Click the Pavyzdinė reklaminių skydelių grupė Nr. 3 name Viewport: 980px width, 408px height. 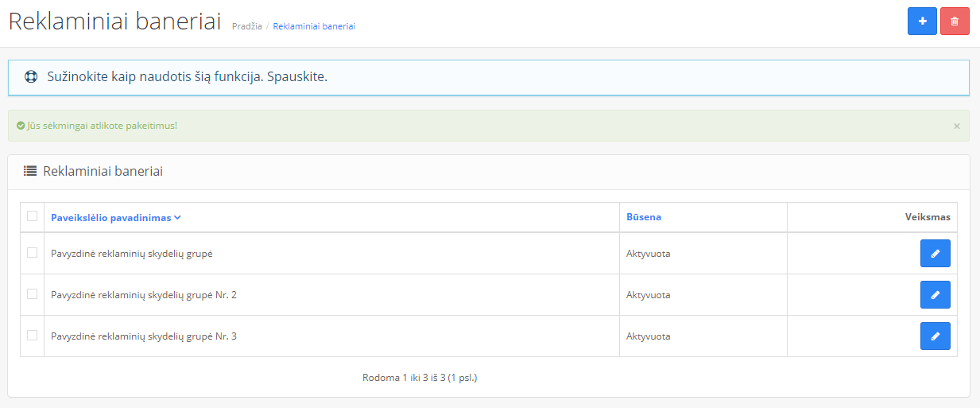tap(144, 336)
